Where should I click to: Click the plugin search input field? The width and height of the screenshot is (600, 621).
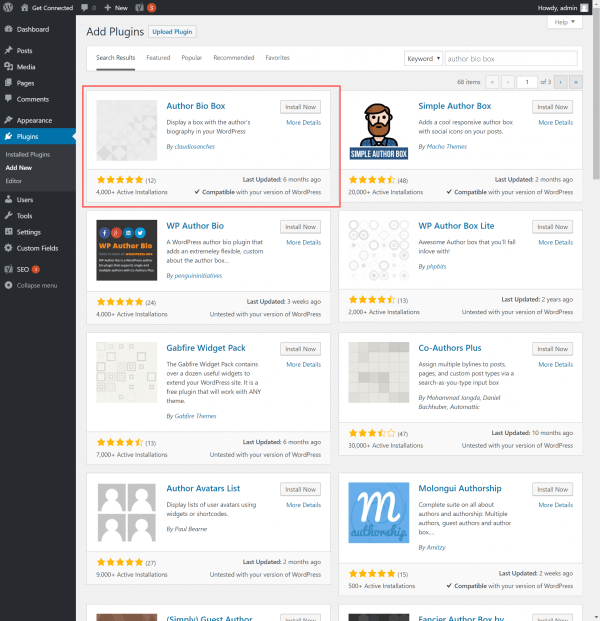tap(508, 58)
